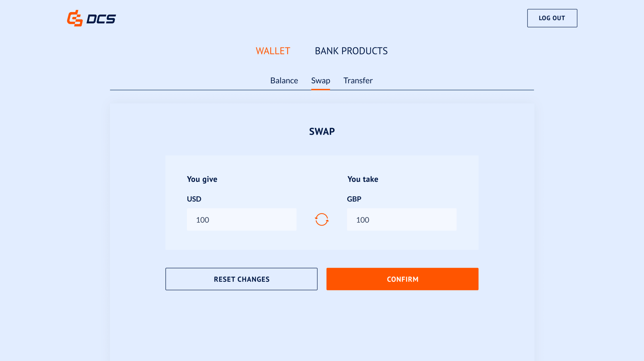644x361 pixels.
Task: Click the USD currency label
Action: tap(194, 199)
